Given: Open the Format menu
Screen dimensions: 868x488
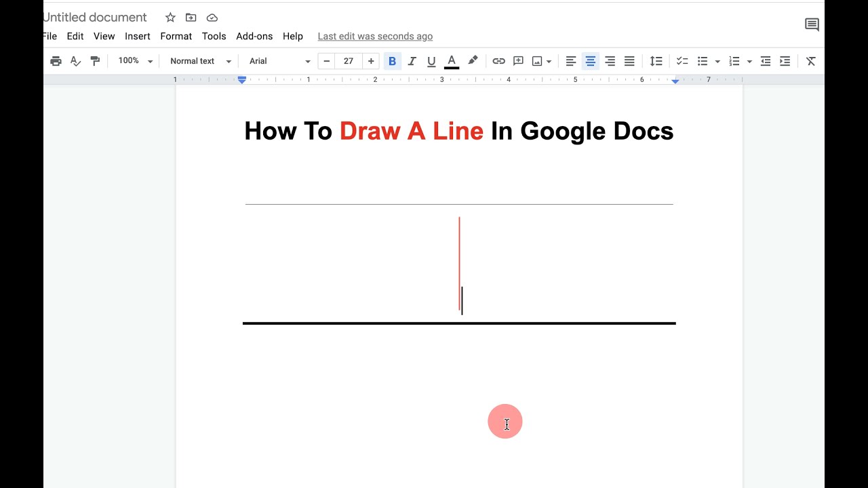Looking at the screenshot, I should tap(176, 36).
